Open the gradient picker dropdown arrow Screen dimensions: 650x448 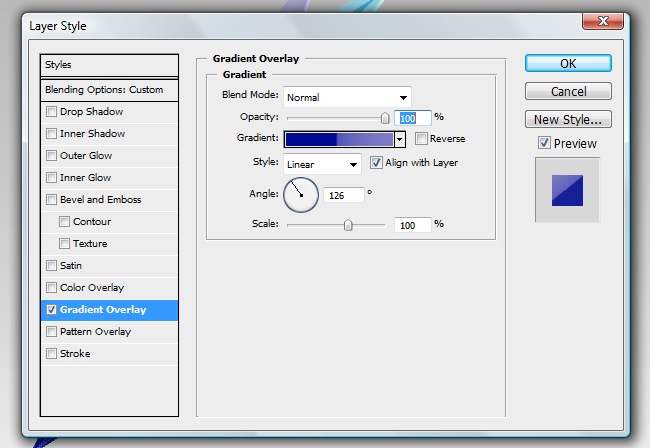pyautogui.click(x=400, y=139)
